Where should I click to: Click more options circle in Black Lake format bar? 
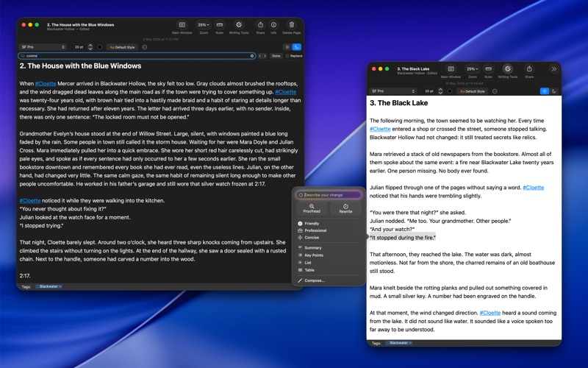pyautogui.click(x=495, y=91)
